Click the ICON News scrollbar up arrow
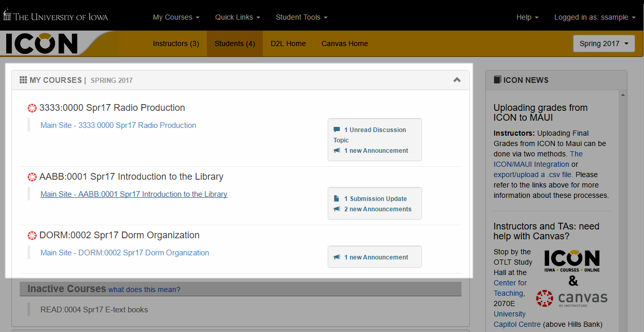 pyautogui.click(x=623, y=94)
